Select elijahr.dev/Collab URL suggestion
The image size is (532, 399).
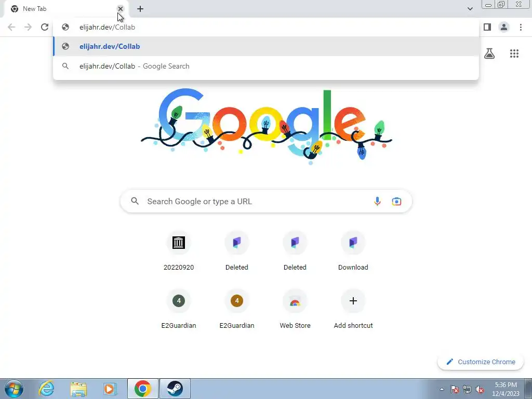[266, 46]
